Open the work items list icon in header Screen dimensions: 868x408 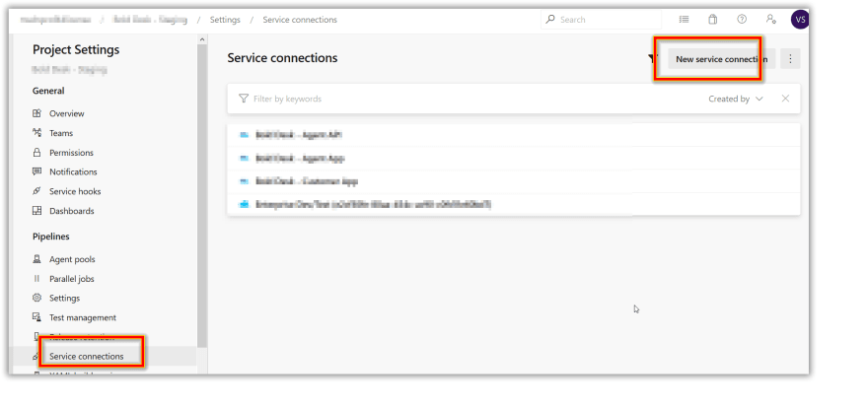pos(685,20)
